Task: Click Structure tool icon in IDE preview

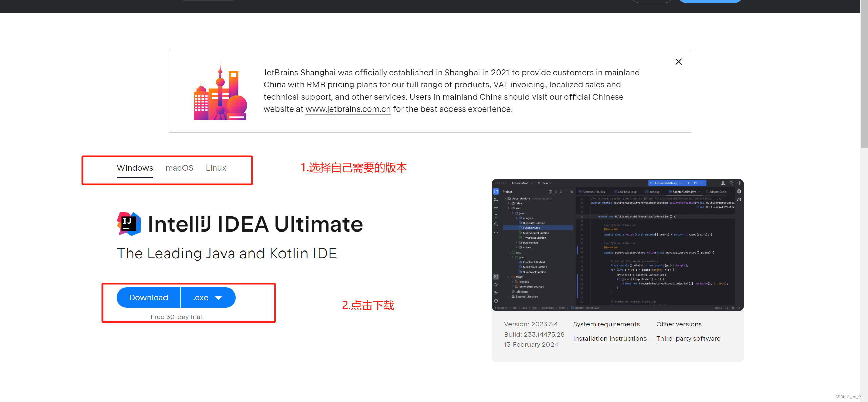Action: 496,200
